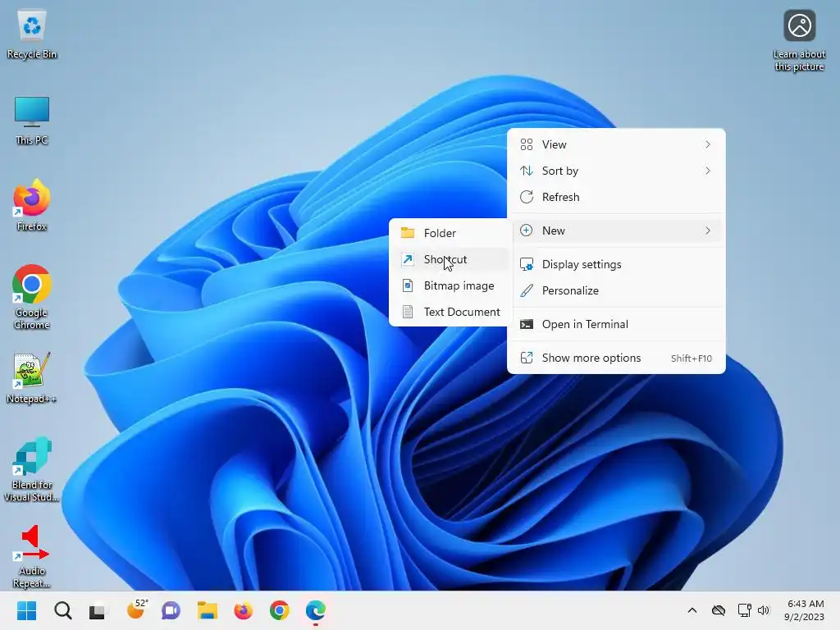840x630 pixels.
Task: Open File Explorer from taskbar
Action: tap(207, 610)
